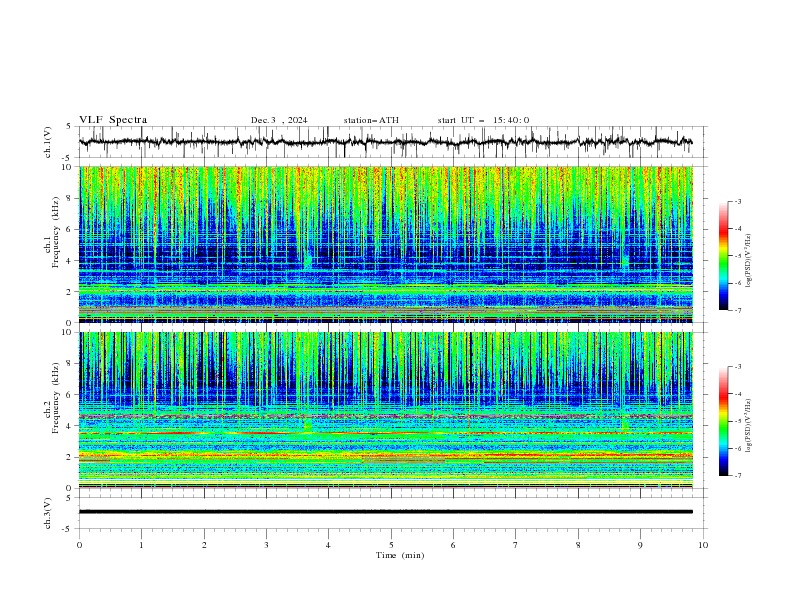792x612 pixels.
Task: Click the "ch.3(V)" axis label
Action: pos(47,513)
